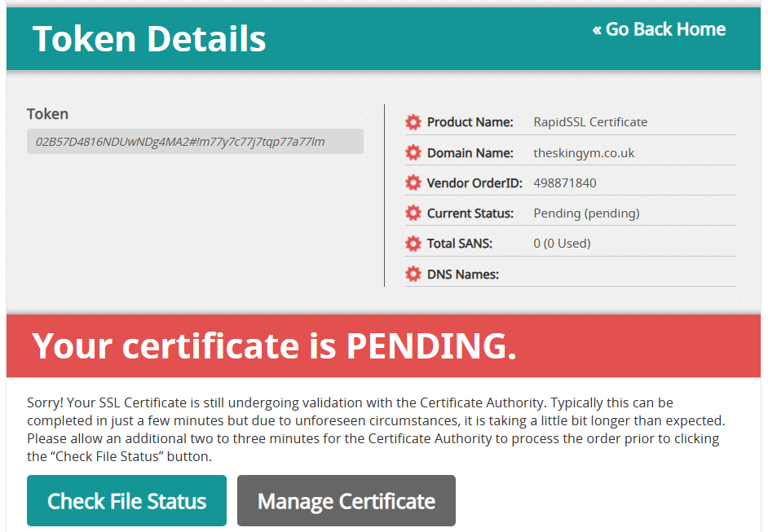Click the Token Details page heading
This screenshot has height=532, width=768.
coord(149,38)
